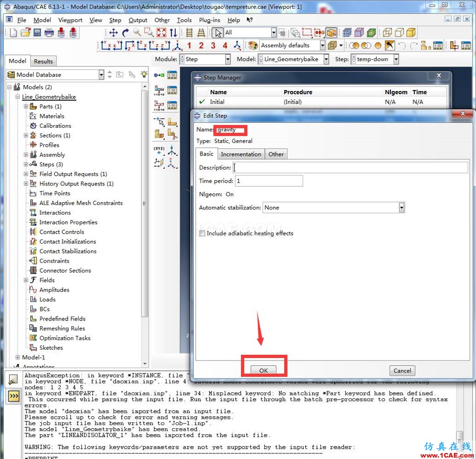Expand the Model-1 tree node
The height and width of the screenshot is (459, 476).
pyautogui.click(x=18, y=357)
